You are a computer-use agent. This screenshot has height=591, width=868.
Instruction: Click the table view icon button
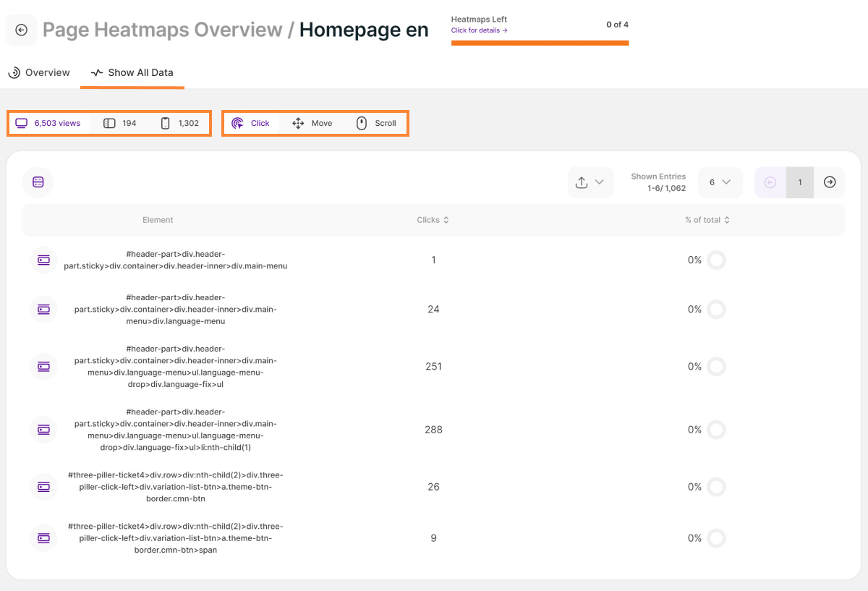(38, 182)
